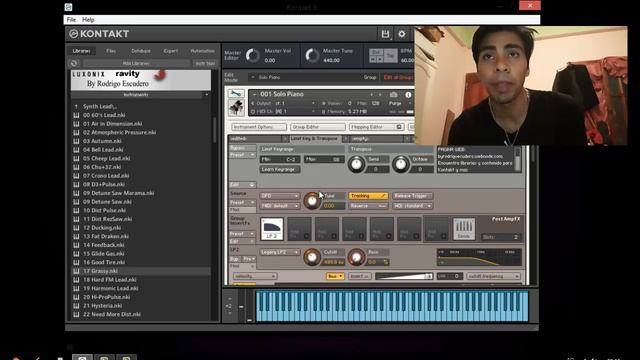Click the Kontakt save/load disk icon
Image resolution: width=640 pixels, height=360 pixels.
[x=385, y=34]
